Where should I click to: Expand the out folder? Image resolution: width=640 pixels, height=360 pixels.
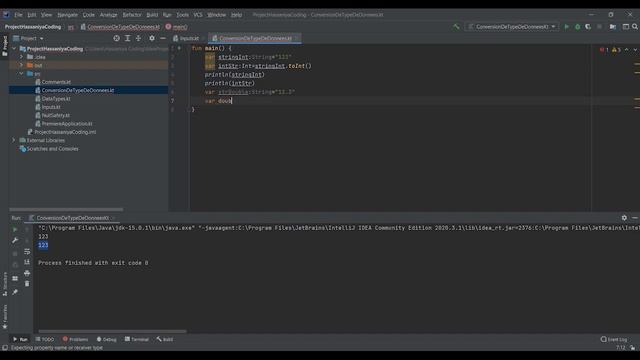coord(22,65)
